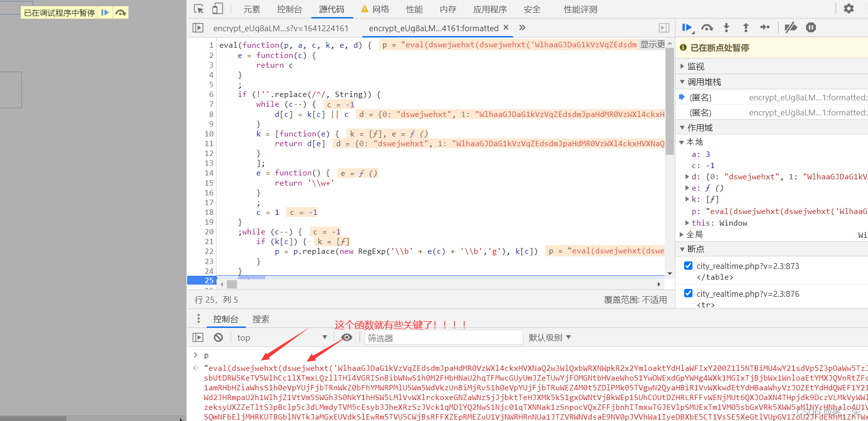The height and width of the screenshot is (421, 868).
Task: Open the Performance (性能) panel
Action: 414,9
